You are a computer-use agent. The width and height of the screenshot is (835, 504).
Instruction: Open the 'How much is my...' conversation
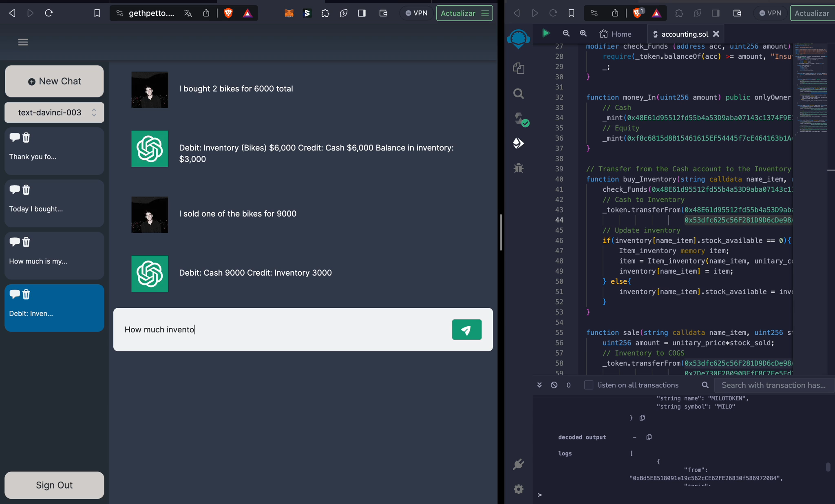click(54, 256)
